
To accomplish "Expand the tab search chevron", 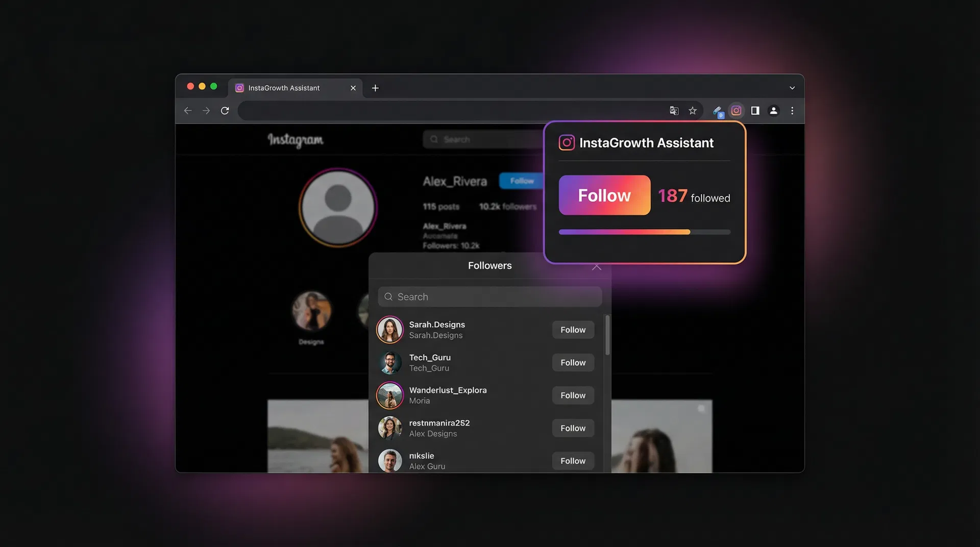I will point(792,88).
